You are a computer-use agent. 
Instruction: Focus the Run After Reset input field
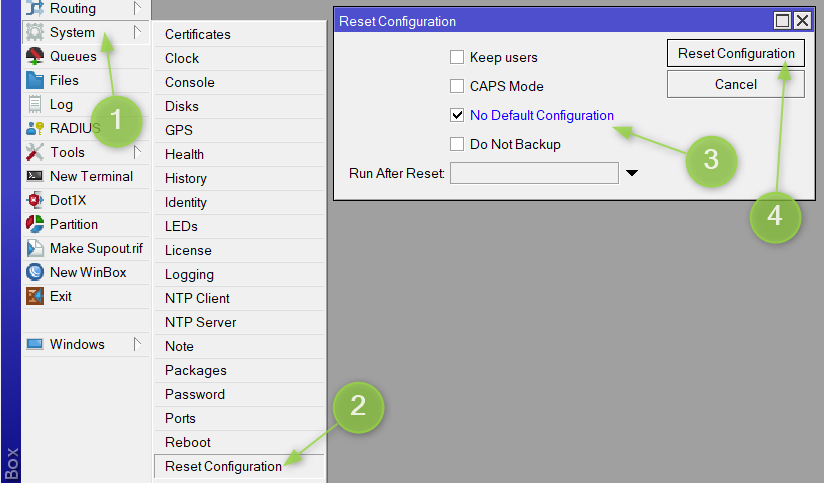(534, 174)
